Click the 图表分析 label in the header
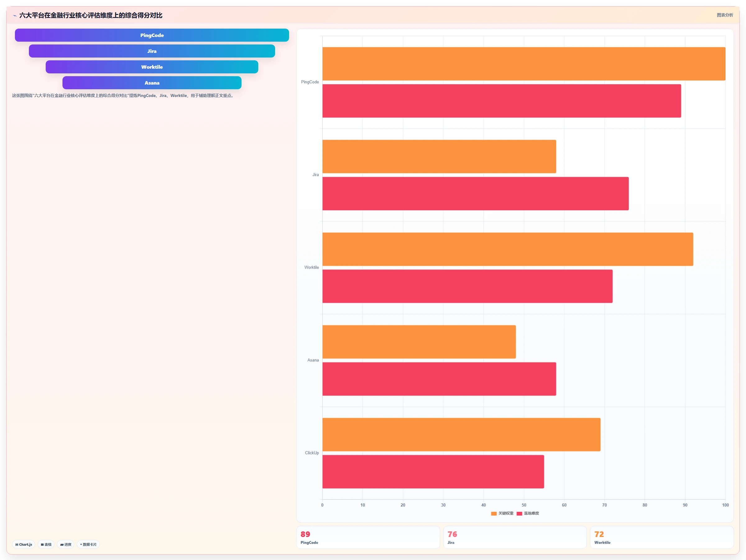Screen dimensions: 746x560 pos(725,15)
